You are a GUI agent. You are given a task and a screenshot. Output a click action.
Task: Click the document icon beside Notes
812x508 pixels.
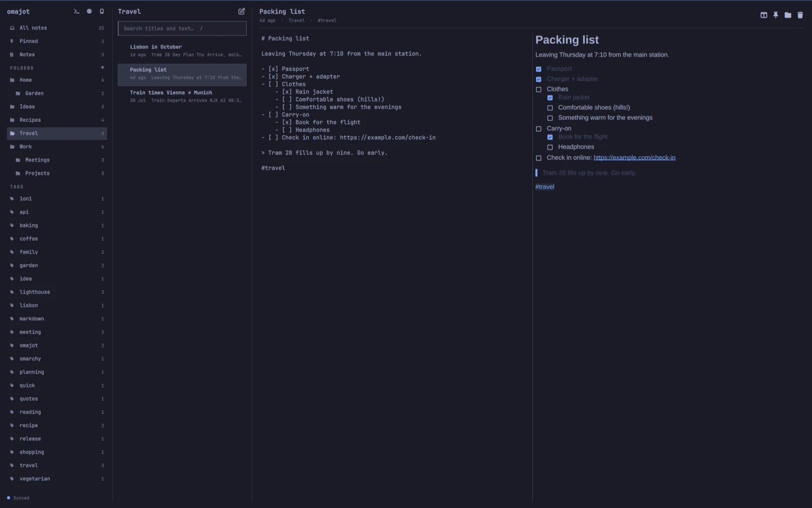coord(12,54)
